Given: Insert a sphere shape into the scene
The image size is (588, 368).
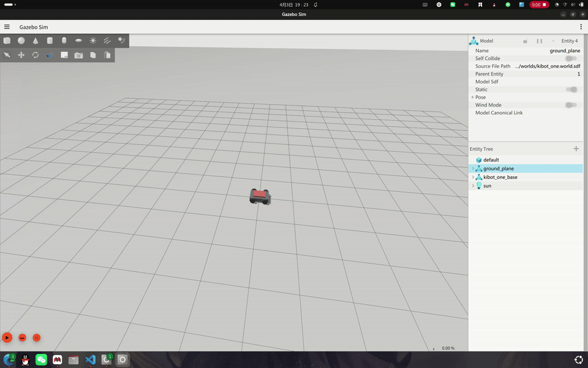Looking at the screenshot, I should [21, 40].
